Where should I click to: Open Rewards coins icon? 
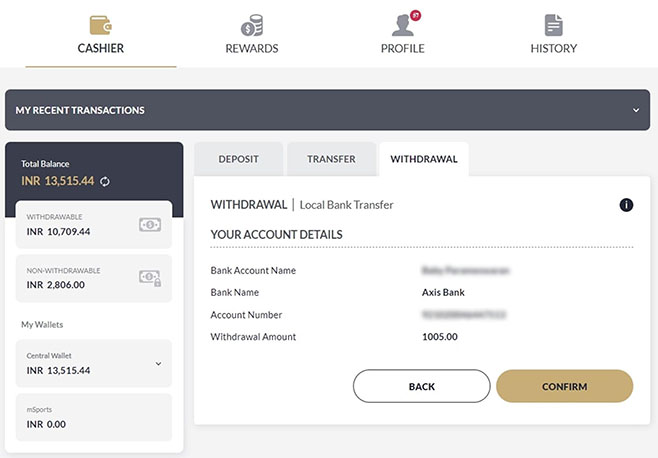(x=252, y=25)
